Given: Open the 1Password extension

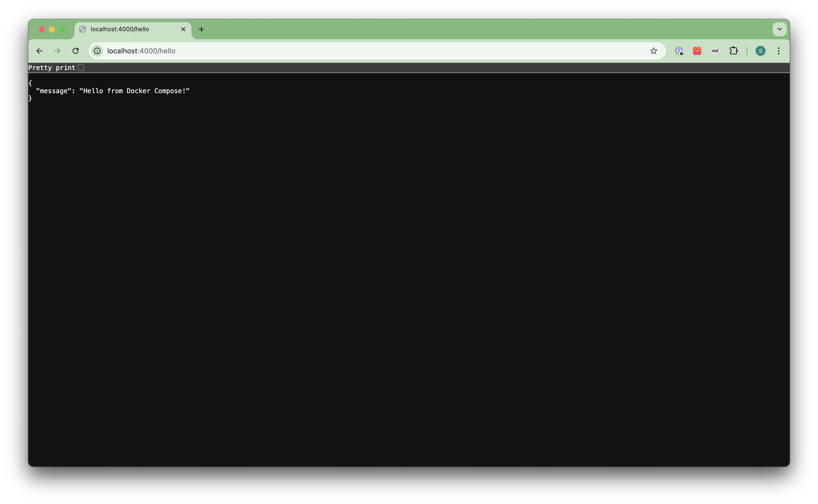Looking at the screenshot, I should pos(679,51).
